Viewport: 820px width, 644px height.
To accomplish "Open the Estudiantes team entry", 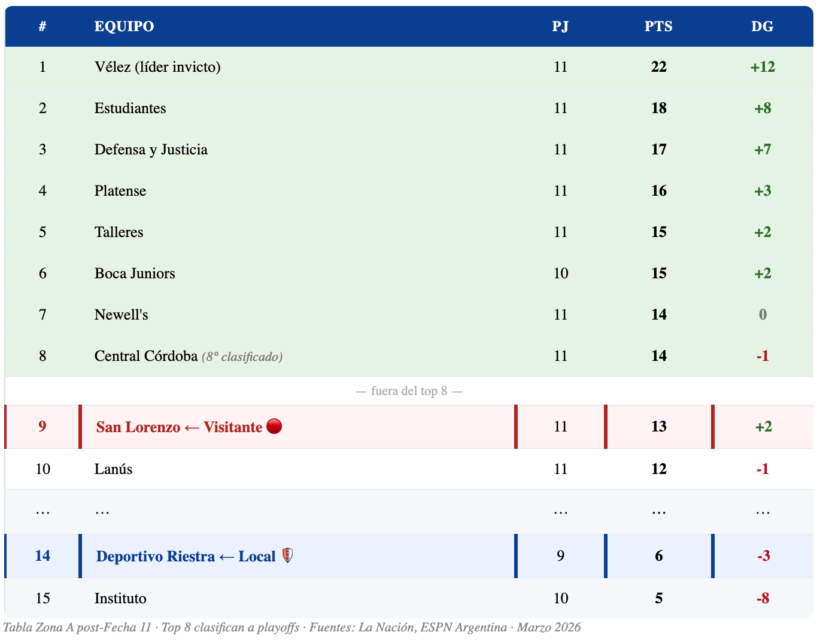I will point(130,108).
